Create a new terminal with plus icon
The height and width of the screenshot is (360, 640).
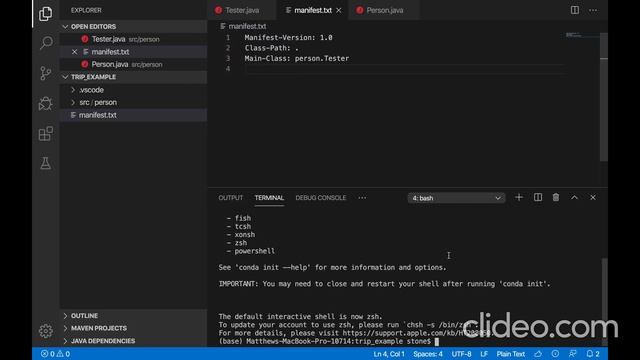pyautogui.click(x=519, y=198)
